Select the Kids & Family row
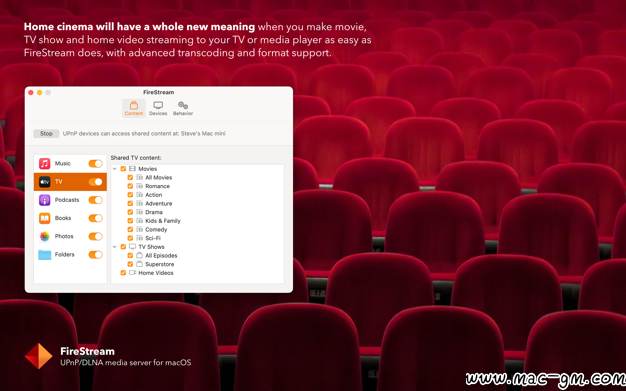626x391 pixels. [x=163, y=221]
